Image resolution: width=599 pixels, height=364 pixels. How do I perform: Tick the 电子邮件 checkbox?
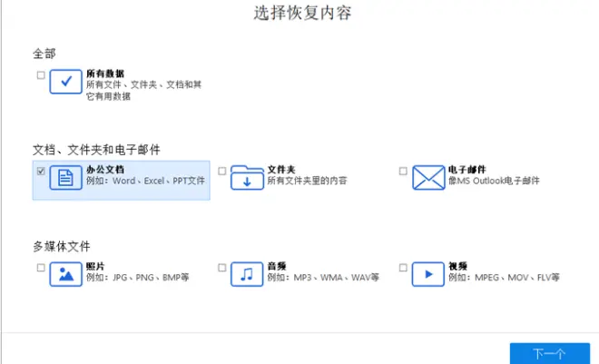(403, 172)
